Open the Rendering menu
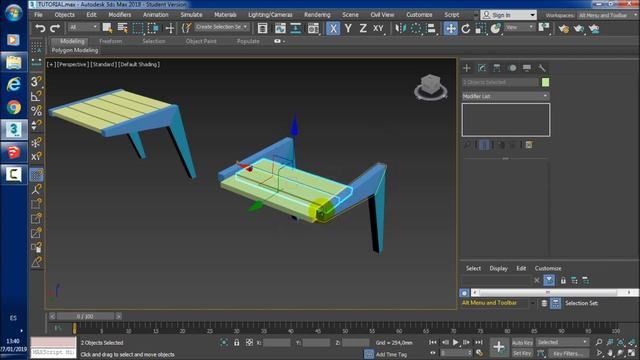Screen dimensions: 640x360 pos(317,15)
